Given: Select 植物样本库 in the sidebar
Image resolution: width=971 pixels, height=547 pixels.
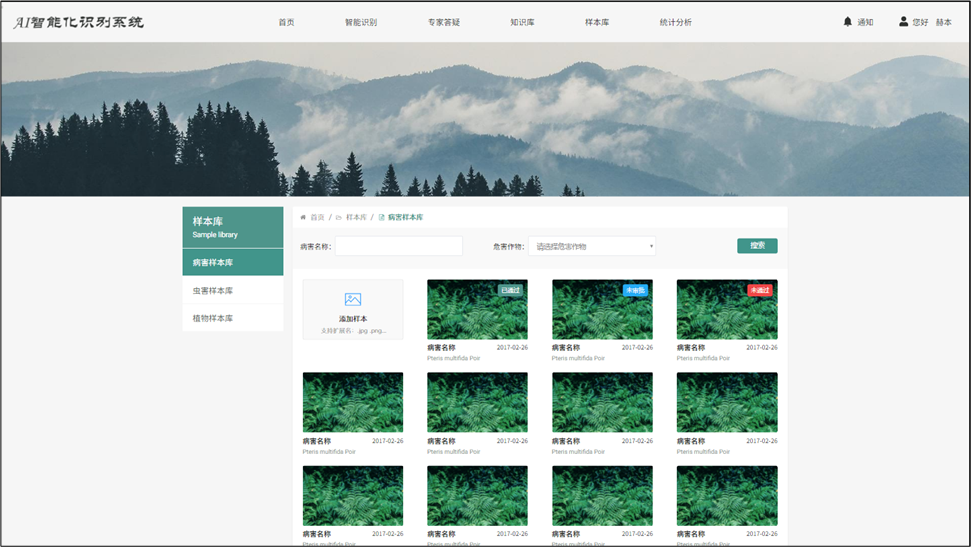Looking at the screenshot, I should point(213,318).
